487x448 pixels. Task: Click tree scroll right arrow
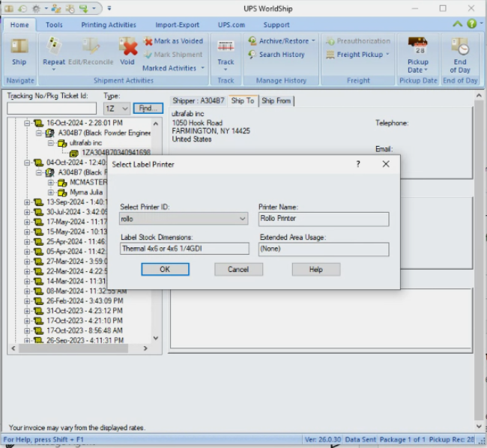pyautogui.click(x=145, y=348)
